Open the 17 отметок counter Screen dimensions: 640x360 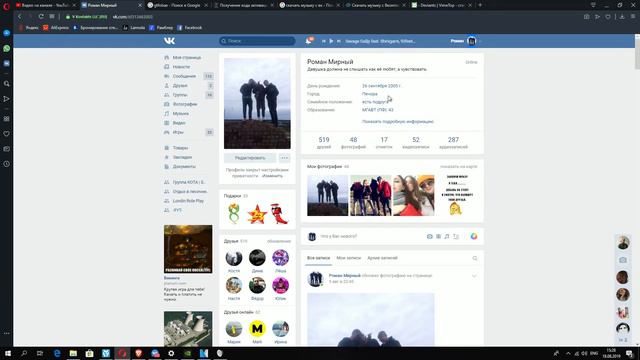384,142
